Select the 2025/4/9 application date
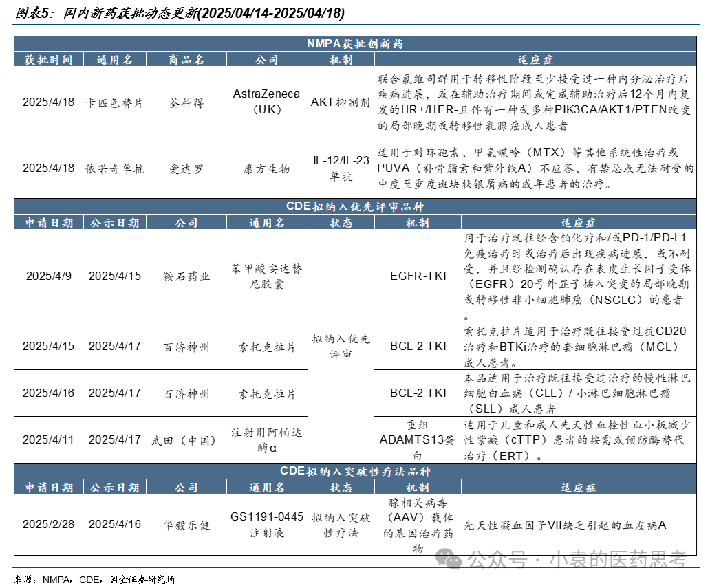 48,276
